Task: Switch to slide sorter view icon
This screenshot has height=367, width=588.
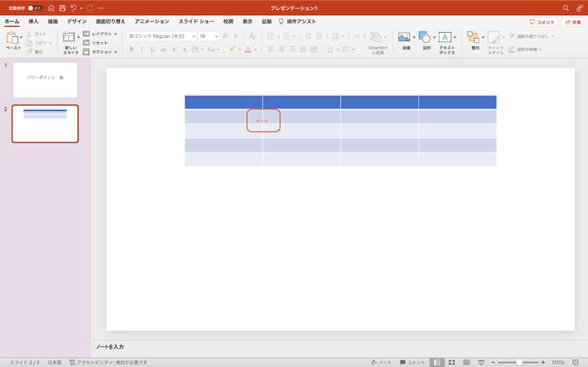Action: [452, 362]
